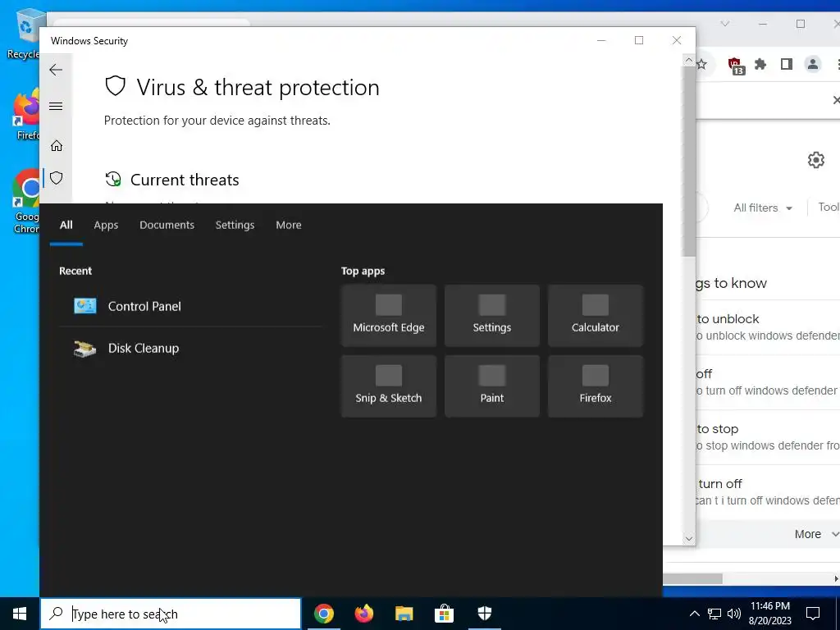Image resolution: width=840 pixels, height=630 pixels.
Task: Open Firefox from the taskbar
Action: 363,614
